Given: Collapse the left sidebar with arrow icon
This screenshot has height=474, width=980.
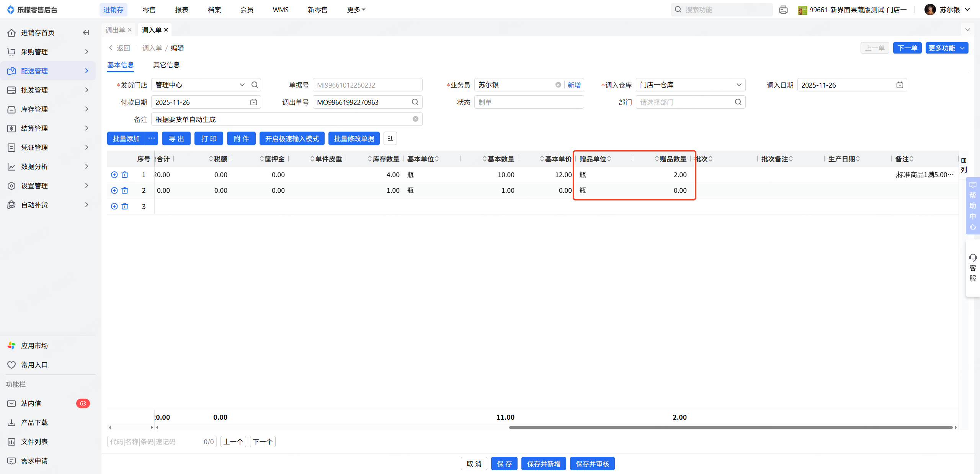Looking at the screenshot, I should click(x=86, y=33).
